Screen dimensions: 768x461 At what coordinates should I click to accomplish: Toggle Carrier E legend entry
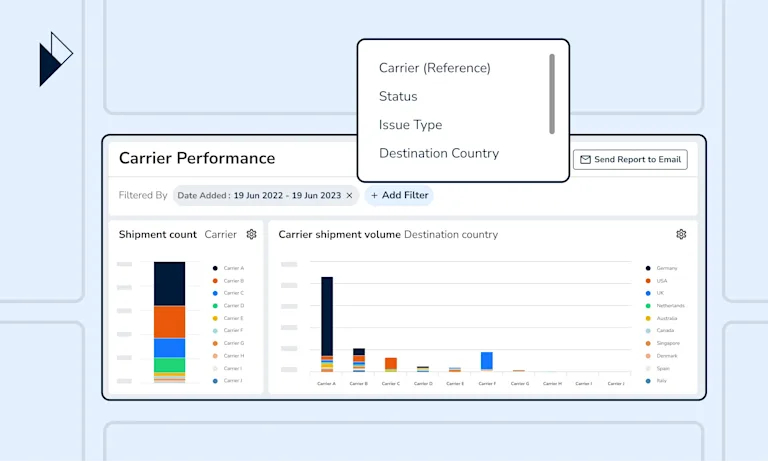point(228,318)
